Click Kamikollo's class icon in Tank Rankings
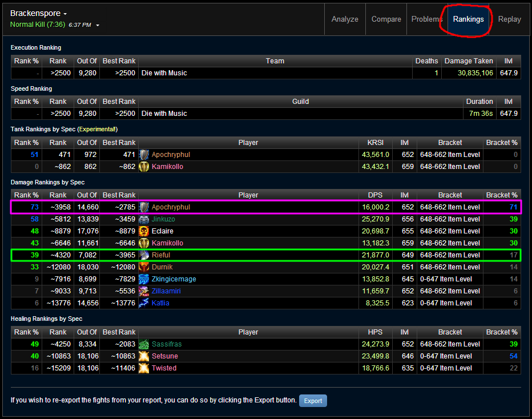 point(144,167)
